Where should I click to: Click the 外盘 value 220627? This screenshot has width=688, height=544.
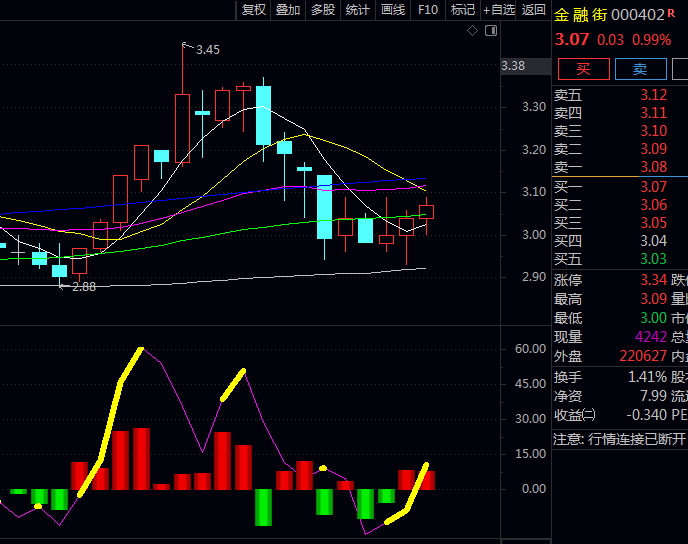coord(643,356)
